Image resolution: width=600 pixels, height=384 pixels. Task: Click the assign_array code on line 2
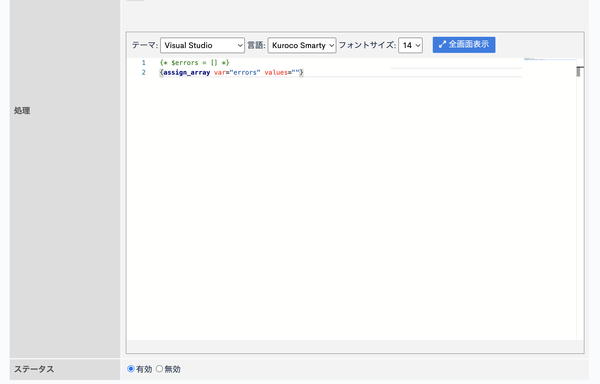187,72
